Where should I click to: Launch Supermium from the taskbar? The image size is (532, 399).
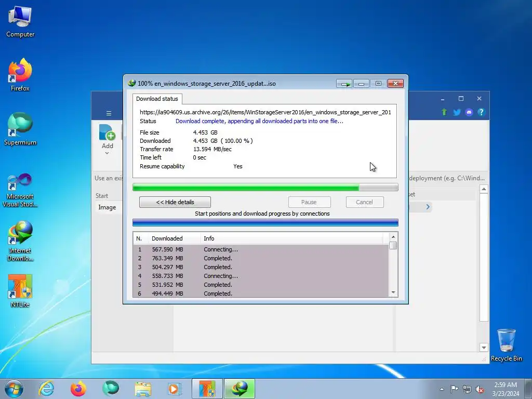click(x=111, y=389)
